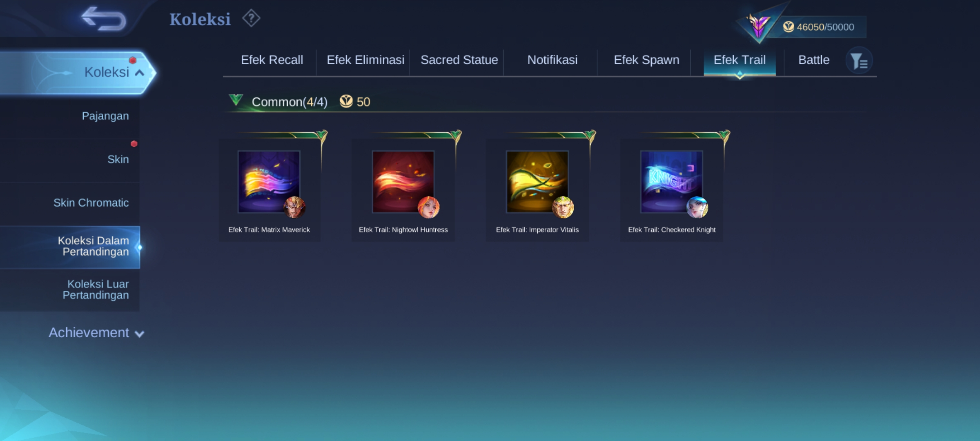Image resolution: width=980 pixels, height=441 pixels.
Task: Switch to the Sacred Statue tab
Action: [459, 60]
